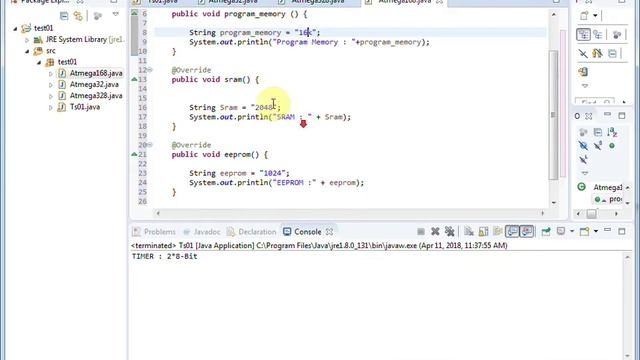Toggle Hide Local Types in Outline
Screen dimensions: 640x360
tap(583, 159)
